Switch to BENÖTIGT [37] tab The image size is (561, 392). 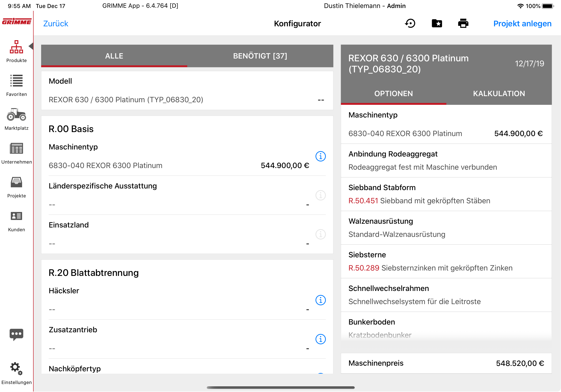(260, 56)
